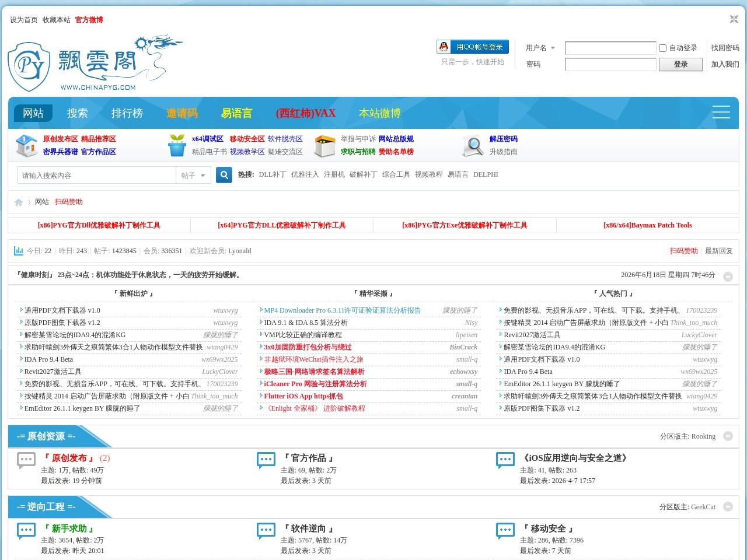Collapse the 原创资源 section
This screenshot has height=560, width=747.
(728, 436)
